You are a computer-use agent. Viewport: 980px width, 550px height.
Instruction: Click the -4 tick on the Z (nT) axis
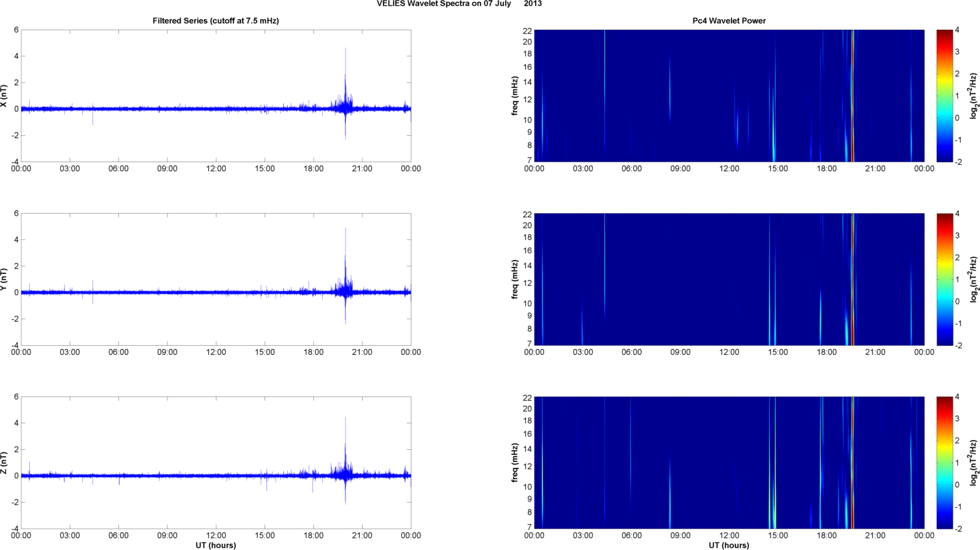pos(14,529)
